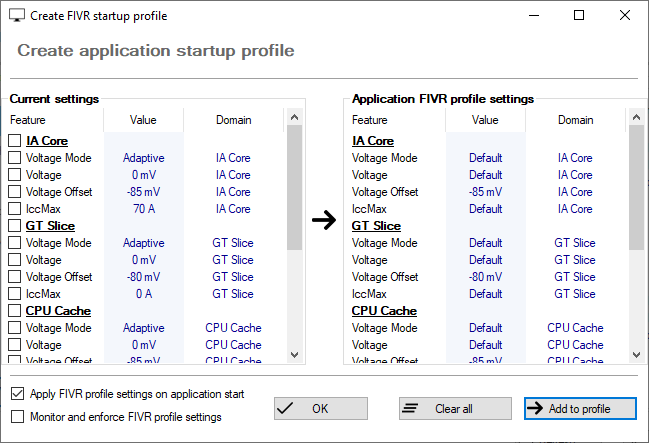This screenshot has height=443, width=649.
Task: Click Value column header in profile settings
Action: [485, 120]
